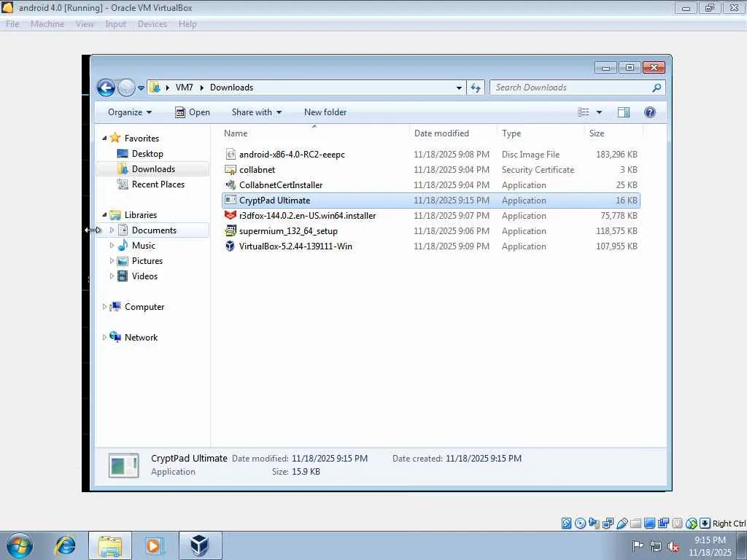Image resolution: width=747 pixels, height=560 pixels.
Task: Open the Organize menu
Action: [x=130, y=112]
